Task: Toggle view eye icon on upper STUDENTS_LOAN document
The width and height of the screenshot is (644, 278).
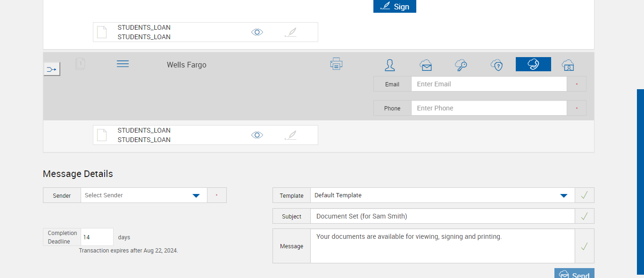Action: click(257, 32)
